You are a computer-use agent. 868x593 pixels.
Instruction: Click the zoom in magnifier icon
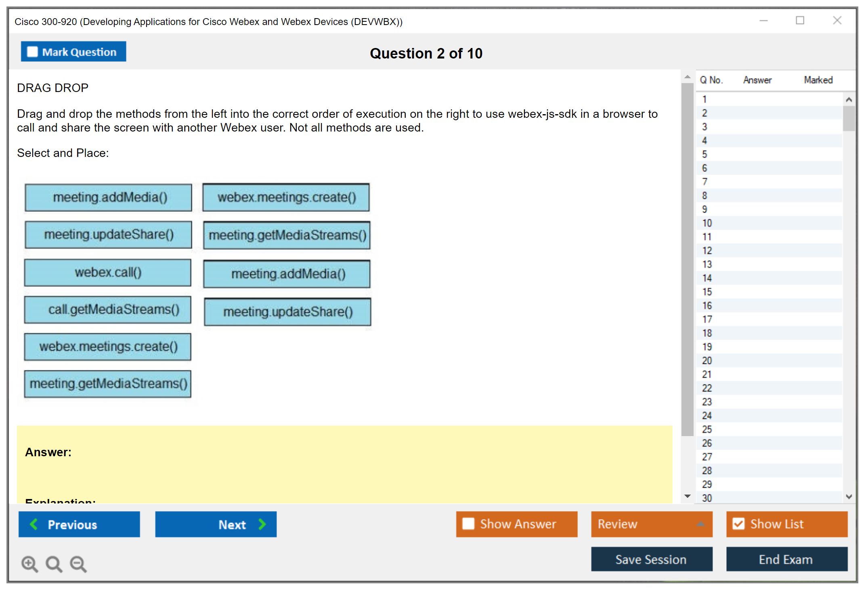click(x=29, y=564)
